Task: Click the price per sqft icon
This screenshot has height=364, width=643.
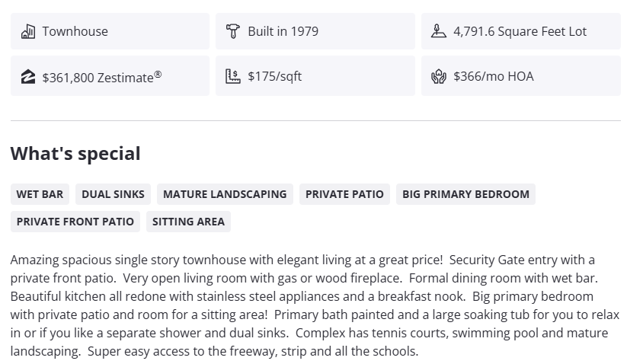Action: (233, 76)
